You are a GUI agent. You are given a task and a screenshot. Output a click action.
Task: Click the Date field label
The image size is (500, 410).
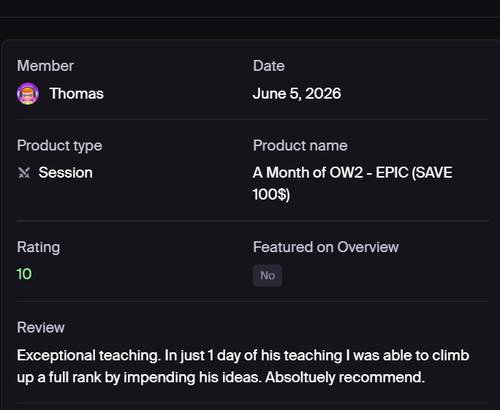[269, 66]
